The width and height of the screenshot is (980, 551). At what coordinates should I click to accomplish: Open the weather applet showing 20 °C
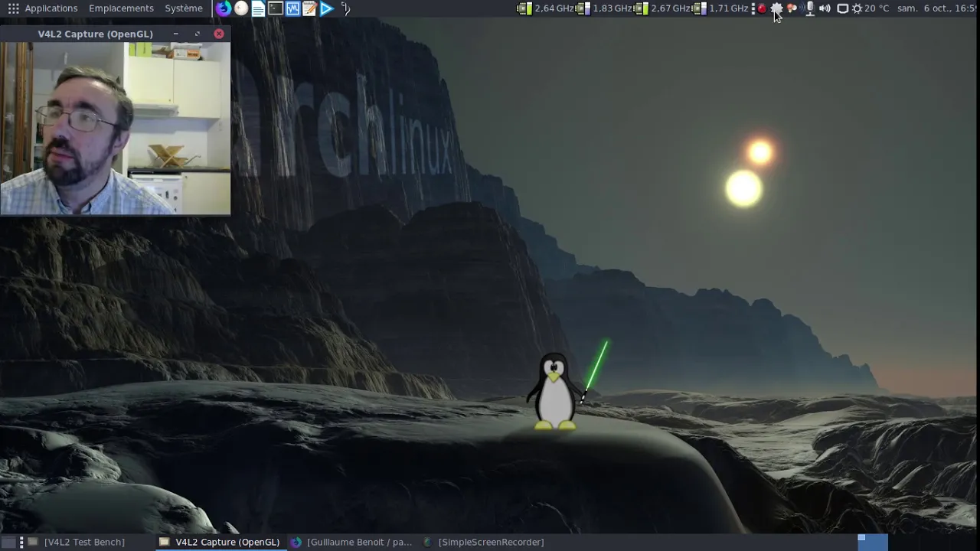(x=871, y=8)
